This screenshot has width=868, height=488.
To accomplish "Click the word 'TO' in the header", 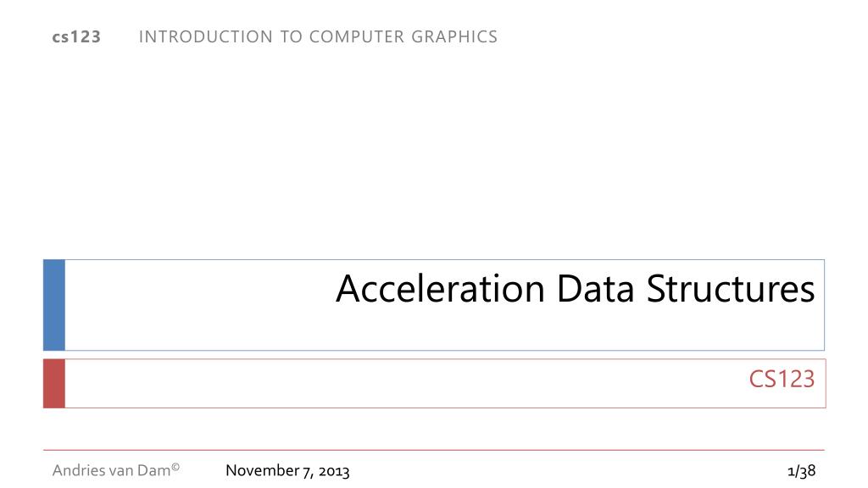I will point(291,37).
